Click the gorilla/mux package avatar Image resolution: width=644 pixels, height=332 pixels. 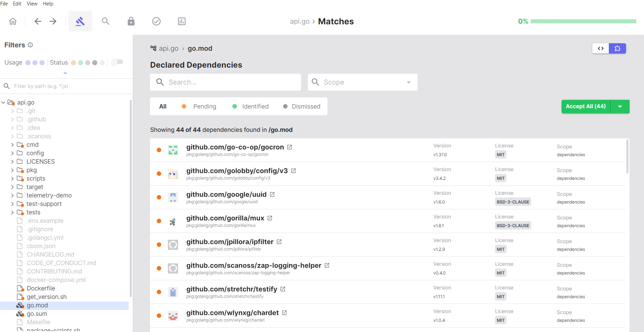pos(173,221)
